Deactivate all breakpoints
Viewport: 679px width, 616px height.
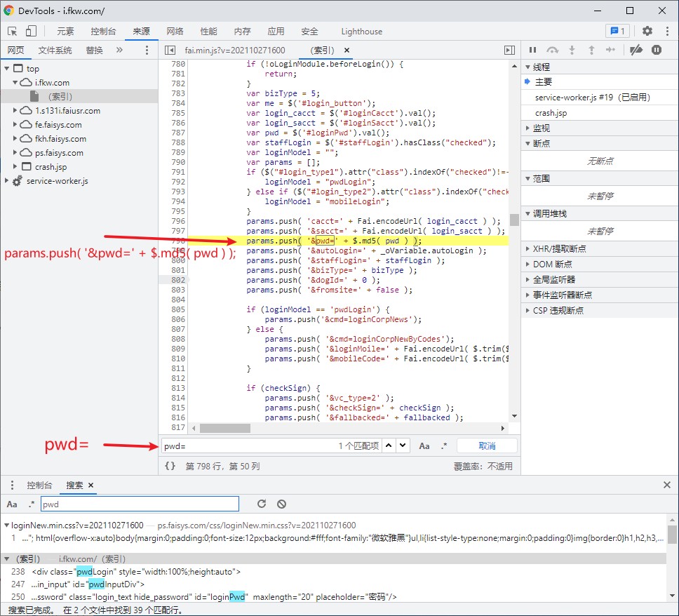636,51
